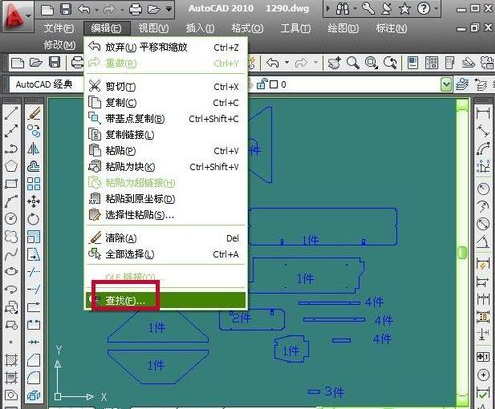Image resolution: width=495 pixels, height=409 pixels.
Task: Expand the quick access toolbar customize arrow
Action: point(169,9)
